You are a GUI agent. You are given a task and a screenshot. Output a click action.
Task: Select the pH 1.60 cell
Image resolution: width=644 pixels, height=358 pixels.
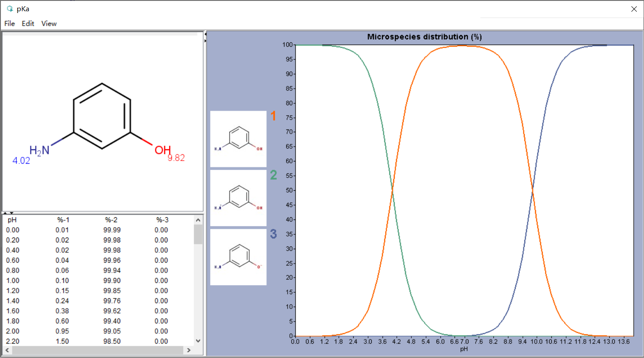(x=12, y=311)
